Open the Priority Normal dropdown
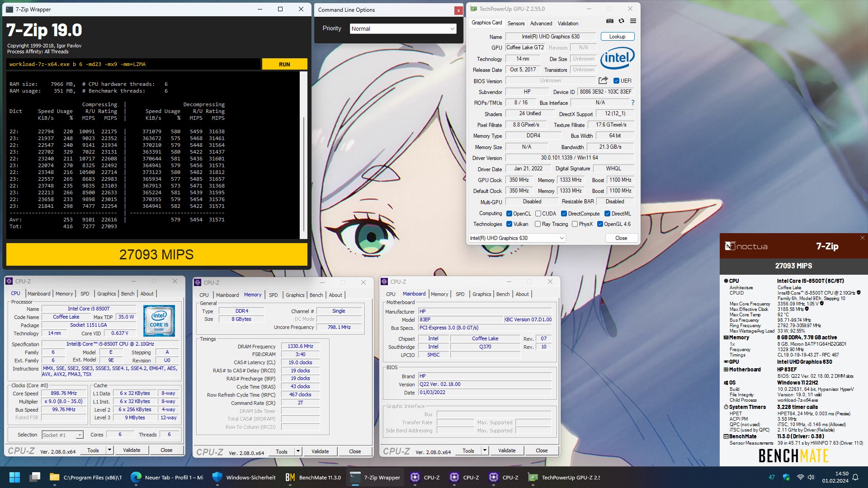868x488 pixels. coord(403,28)
